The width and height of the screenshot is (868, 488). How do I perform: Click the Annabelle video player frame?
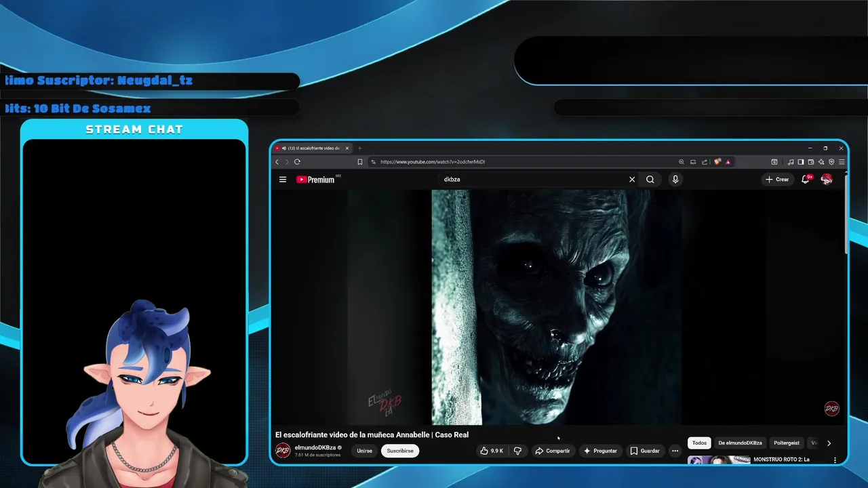pyautogui.click(x=557, y=307)
